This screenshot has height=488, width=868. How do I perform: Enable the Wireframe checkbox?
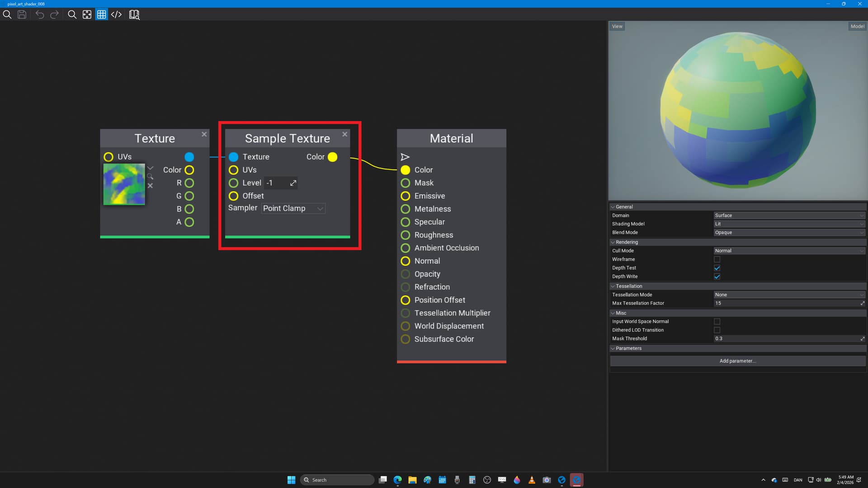tap(717, 259)
